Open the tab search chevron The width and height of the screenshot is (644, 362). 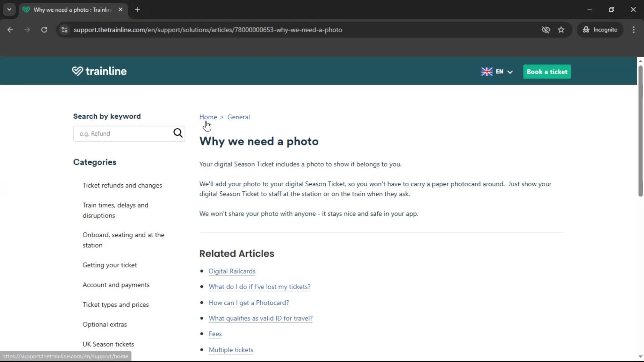(x=9, y=9)
